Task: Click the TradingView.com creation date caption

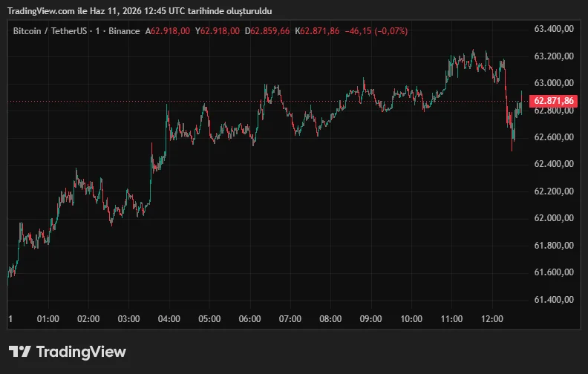Action: 140,11
